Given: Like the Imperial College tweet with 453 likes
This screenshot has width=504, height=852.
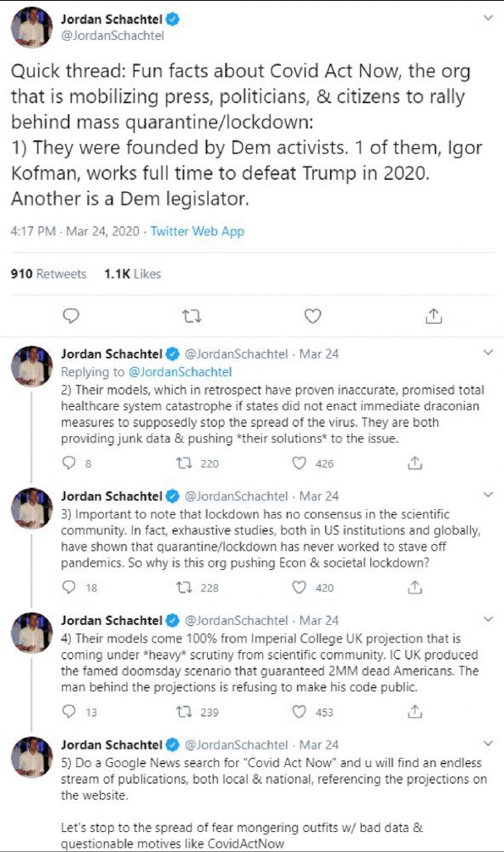Looking at the screenshot, I should click(299, 712).
